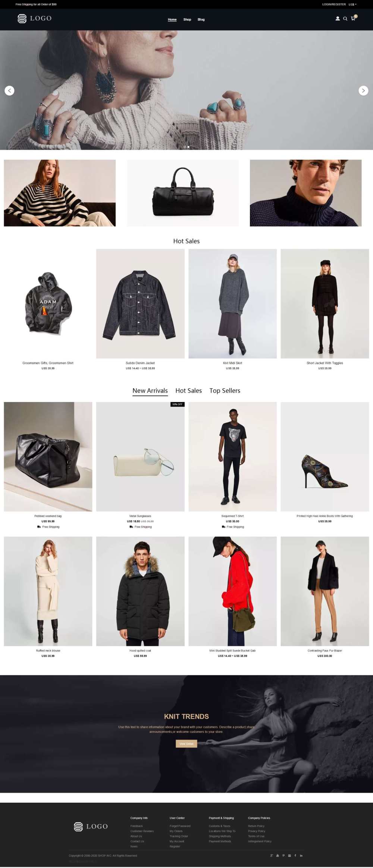Open the LinkedIn footer icon

[301, 855]
